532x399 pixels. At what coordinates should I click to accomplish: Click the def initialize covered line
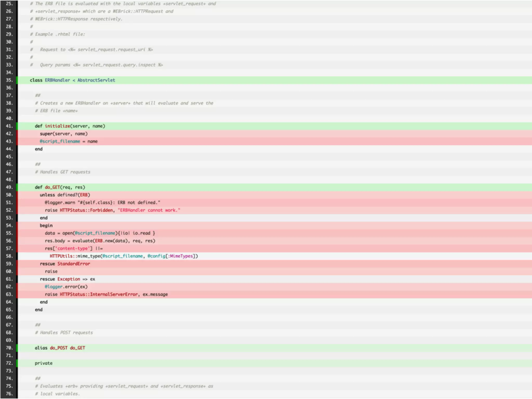[70, 126]
